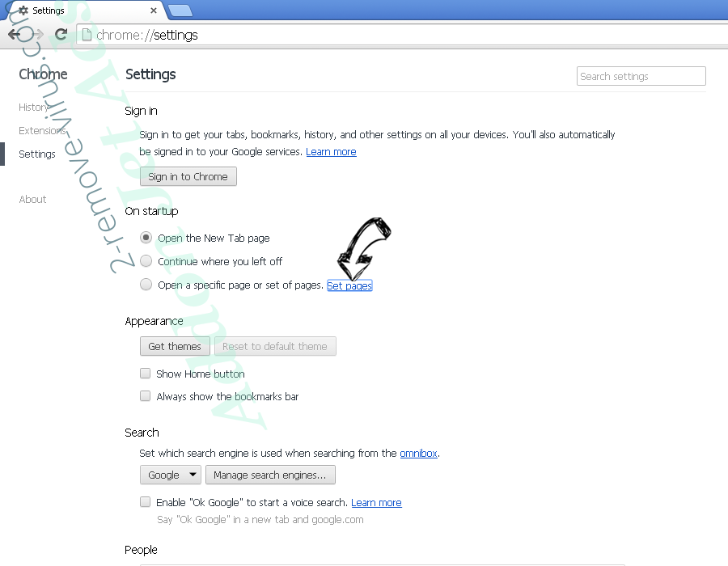The width and height of the screenshot is (728, 566).
Task: Select Open a specific page option
Action: 146,285
